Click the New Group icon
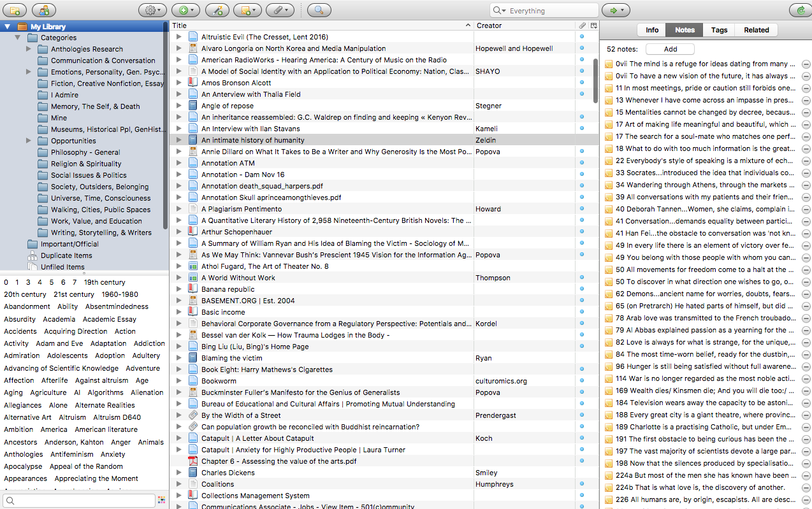 click(44, 10)
